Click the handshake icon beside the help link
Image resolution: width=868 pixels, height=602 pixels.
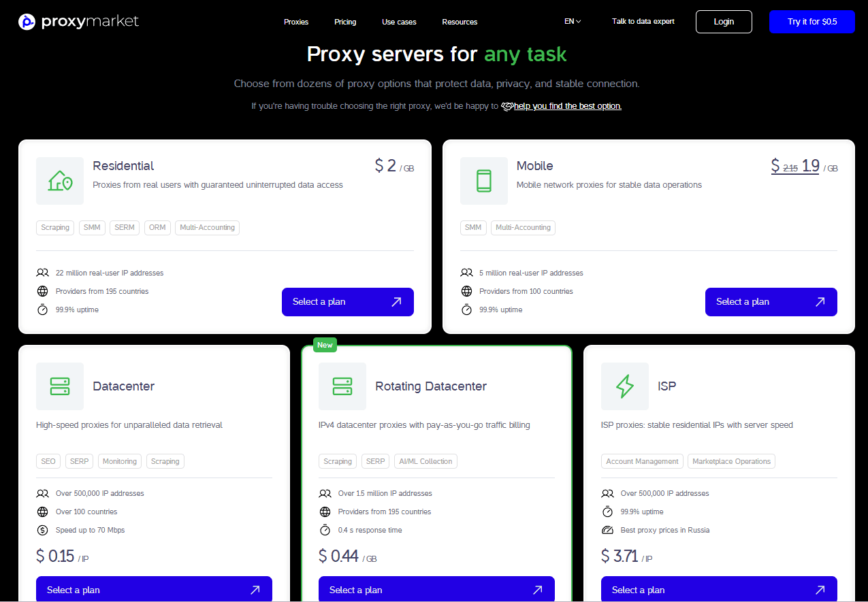(507, 106)
